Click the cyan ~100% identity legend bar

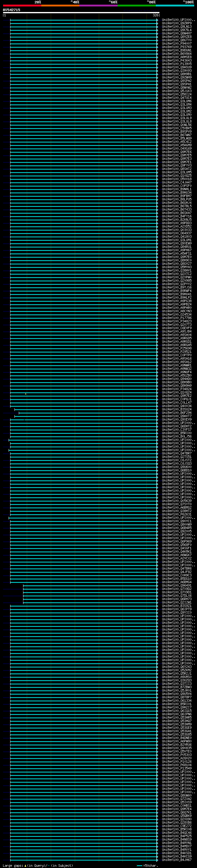[175, 6]
